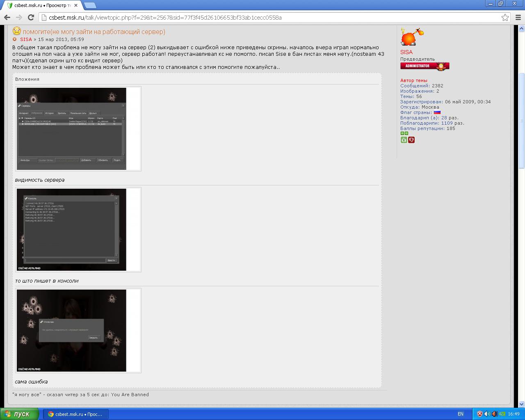
Task: Open the console output screenshot thumbnail
Action: coord(71,229)
